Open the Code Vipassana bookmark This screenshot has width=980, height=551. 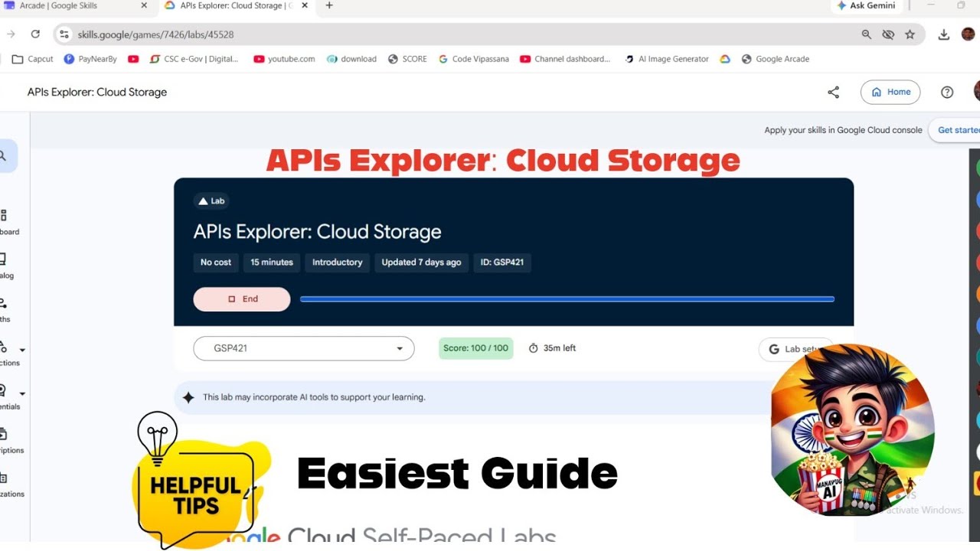pos(473,59)
